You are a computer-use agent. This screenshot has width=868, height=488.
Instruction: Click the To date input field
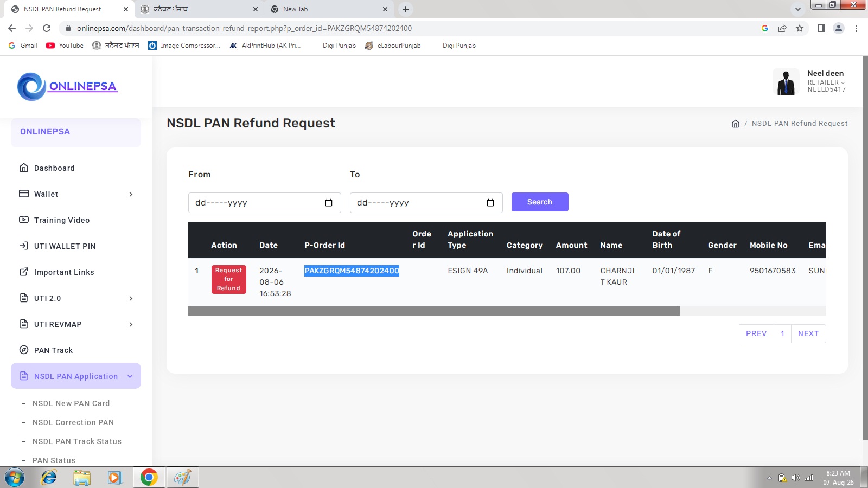(x=426, y=203)
